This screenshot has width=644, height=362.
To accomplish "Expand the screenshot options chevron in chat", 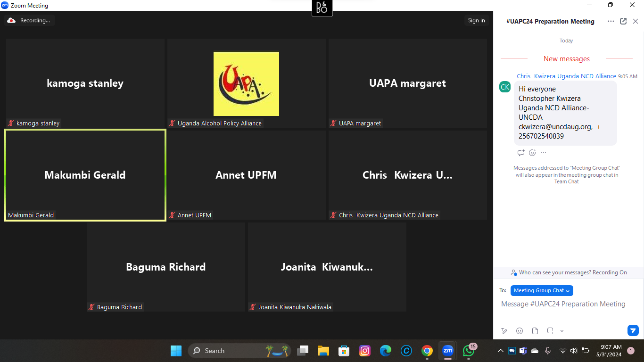I will pos(562,331).
